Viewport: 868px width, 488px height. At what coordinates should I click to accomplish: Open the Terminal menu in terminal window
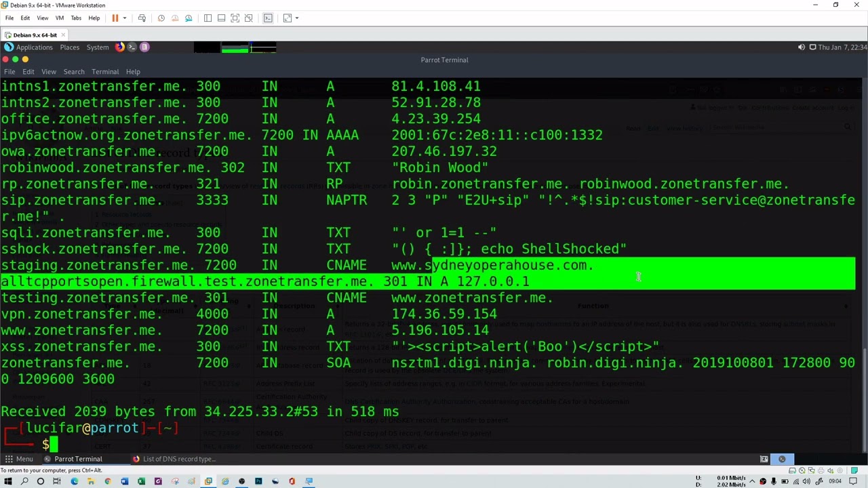click(x=105, y=71)
